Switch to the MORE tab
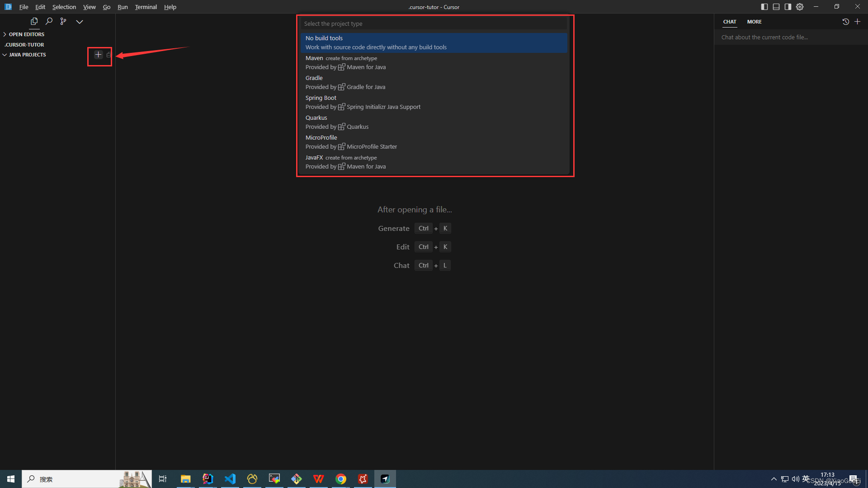 (x=754, y=22)
